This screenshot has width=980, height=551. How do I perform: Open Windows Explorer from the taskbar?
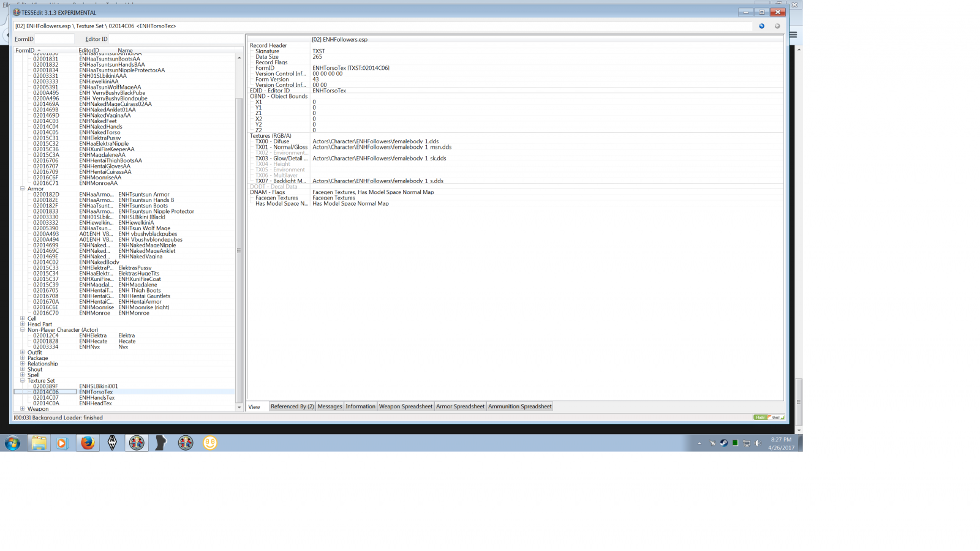coord(39,443)
